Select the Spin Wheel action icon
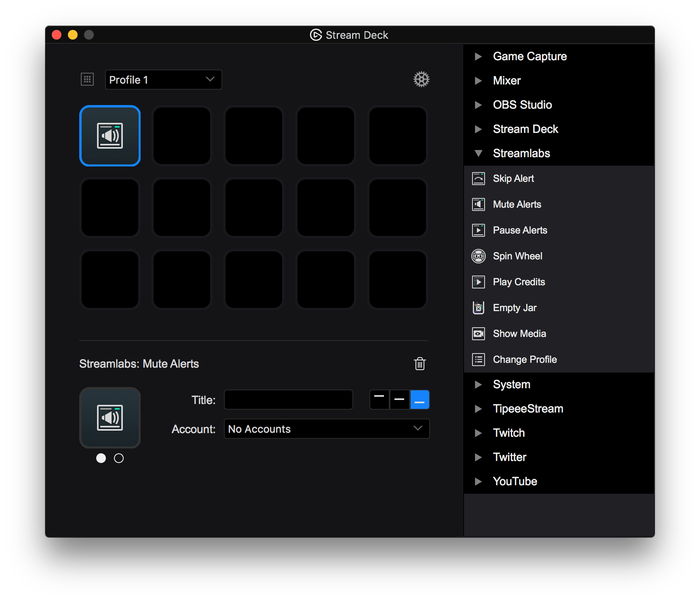The height and width of the screenshot is (602, 700). pyautogui.click(x=479, y=256)
